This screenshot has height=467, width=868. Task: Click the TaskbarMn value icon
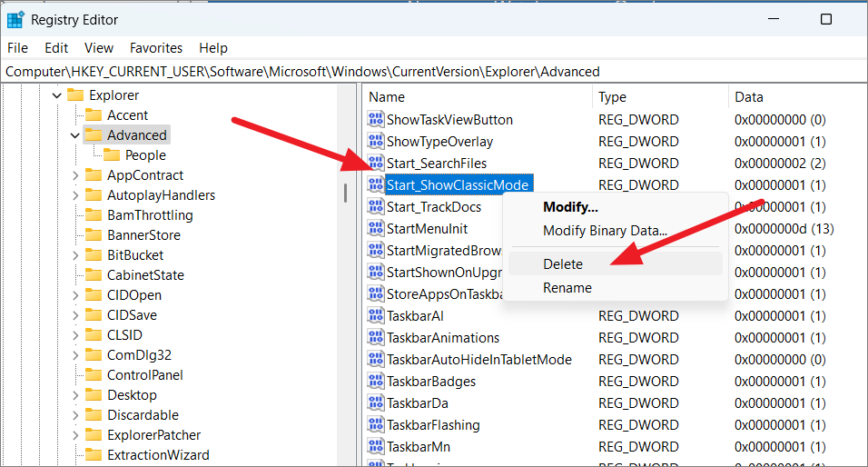coord(376,446)
